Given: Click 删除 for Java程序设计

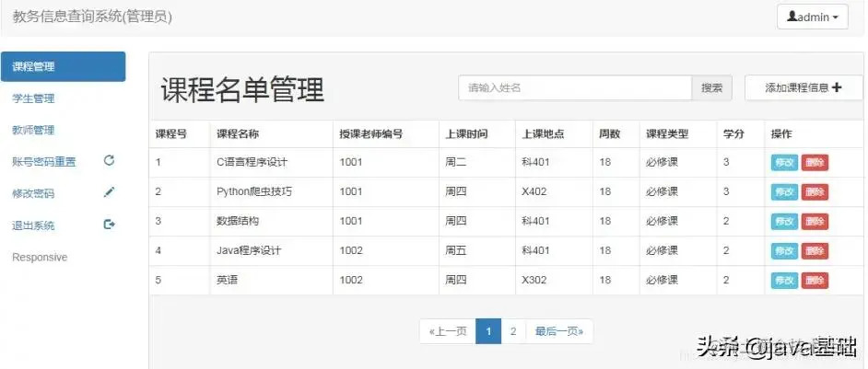Looking at the screenshot, I should coord(815,251).
